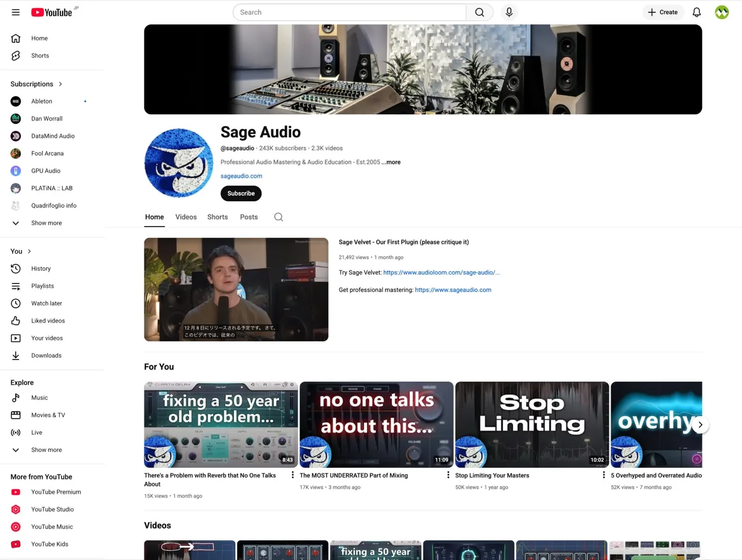The image size is (742, 560).
Task: Search within channel using magnifier icon
Action: click(x=278, y=217)
